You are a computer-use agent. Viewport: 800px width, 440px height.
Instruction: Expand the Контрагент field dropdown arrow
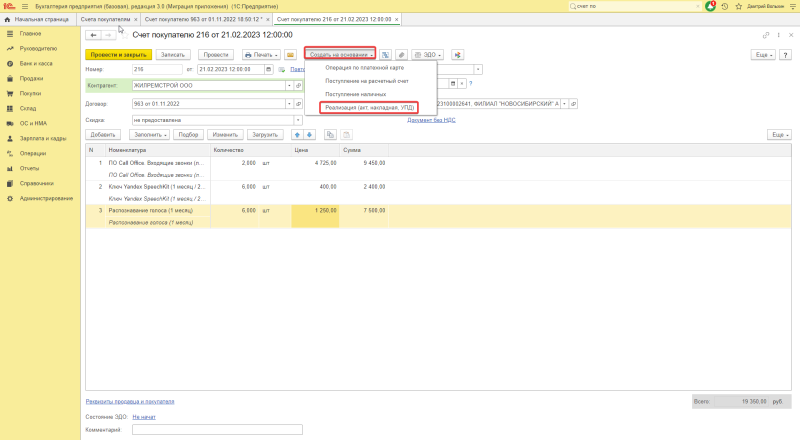point(289,86)
